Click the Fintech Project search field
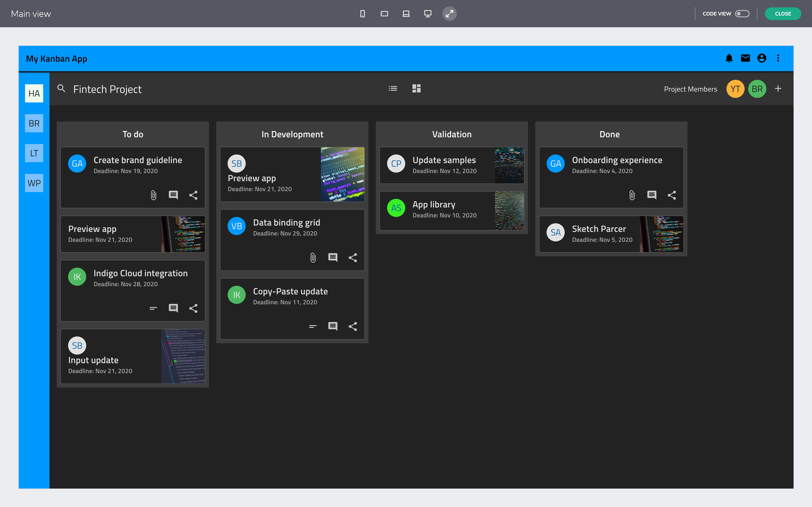Image resolution: width=812 pixels, height=507 pixels. (x=107, y=88)
